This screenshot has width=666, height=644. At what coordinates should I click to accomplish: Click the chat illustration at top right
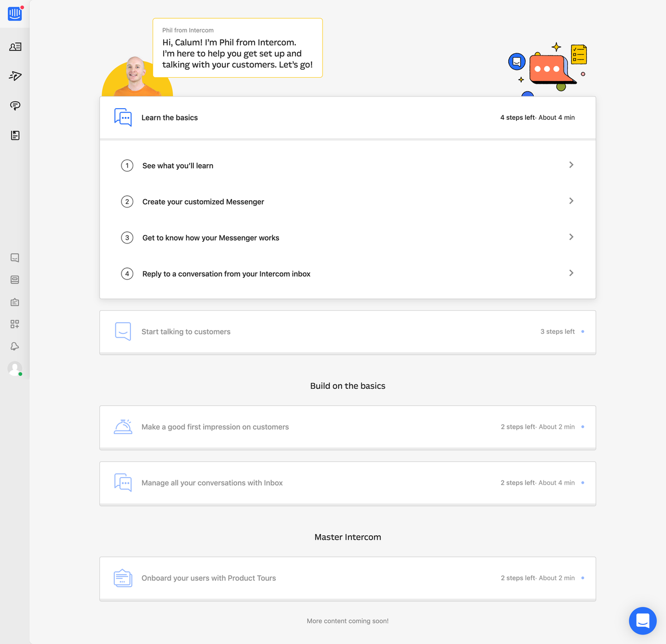point(548,69)
